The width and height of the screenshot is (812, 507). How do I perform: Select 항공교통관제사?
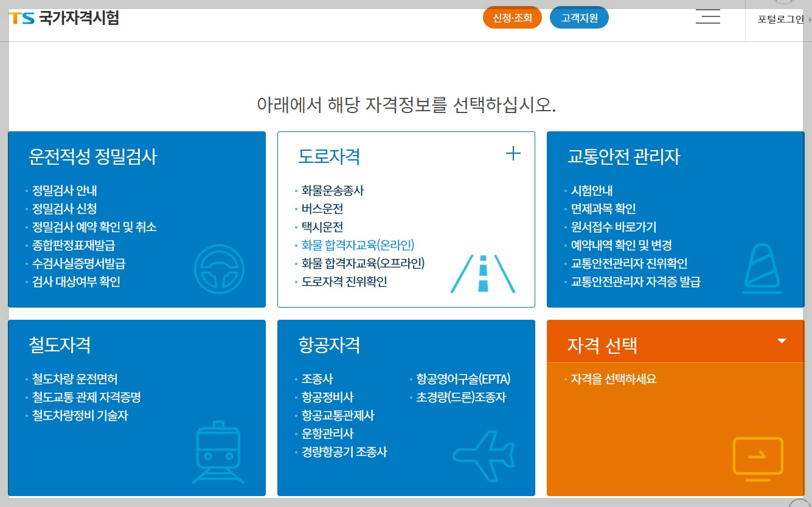pyautogui.click(x=338, y=416)
